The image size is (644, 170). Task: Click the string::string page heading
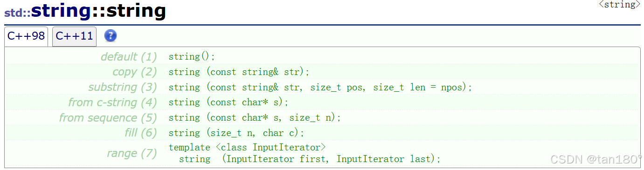click(x=98, y=11)
